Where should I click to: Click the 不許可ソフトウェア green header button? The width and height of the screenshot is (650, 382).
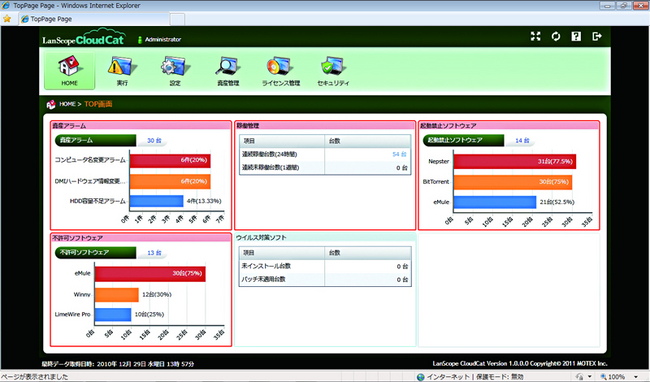click(95, 252)
